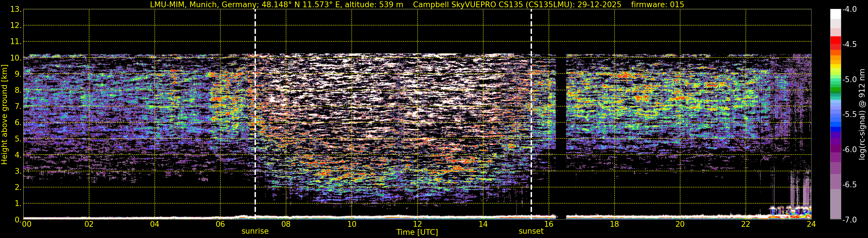Pick the green colorbar segment near -5.0
This screenshot has height=238, width=868.
pyautogui.click(x=836, y=90)
